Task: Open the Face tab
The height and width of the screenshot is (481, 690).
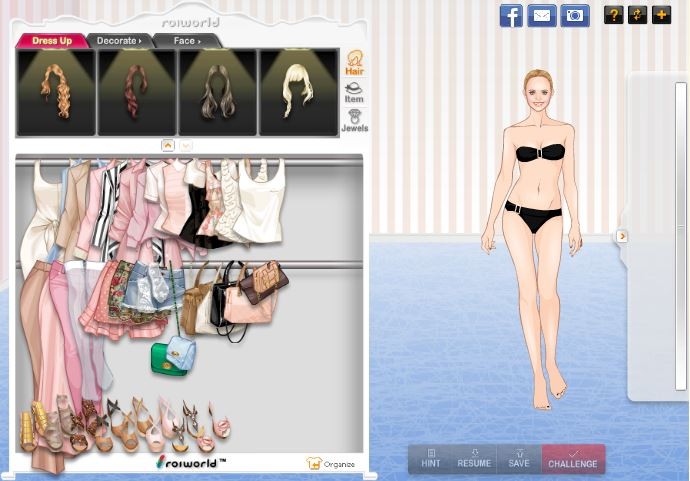Action: [x=187, y=41]
